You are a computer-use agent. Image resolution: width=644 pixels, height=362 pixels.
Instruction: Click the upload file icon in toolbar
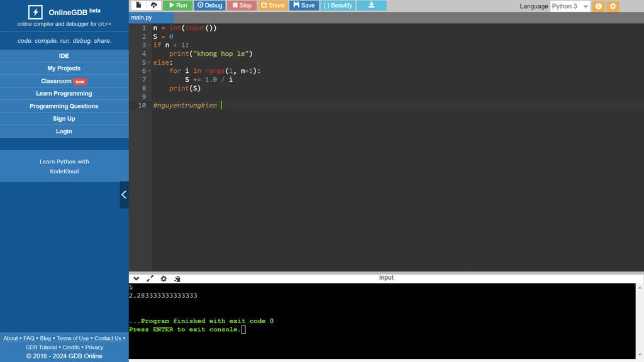[x=153, y=5]
